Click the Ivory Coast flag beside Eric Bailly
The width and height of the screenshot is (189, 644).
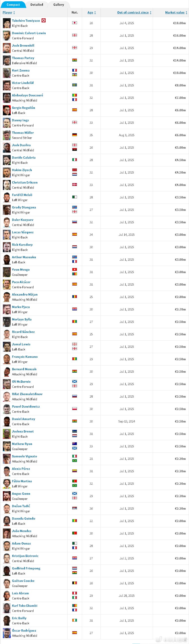74,620
